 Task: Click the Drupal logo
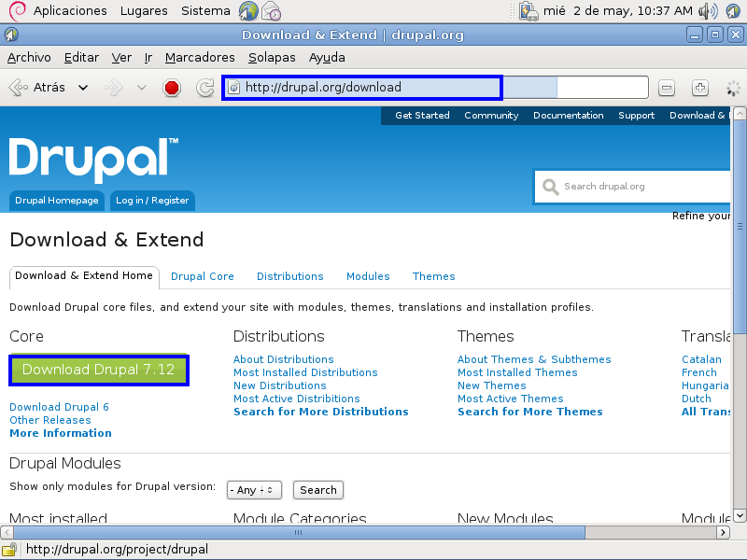[x=89, y=161]
